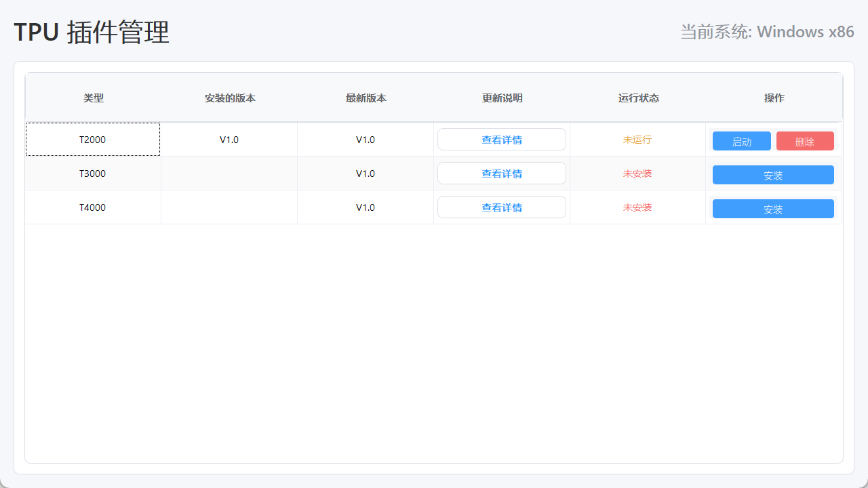Click the 类型 column header
The image size is (868, 488).
[x=94, y=98]
